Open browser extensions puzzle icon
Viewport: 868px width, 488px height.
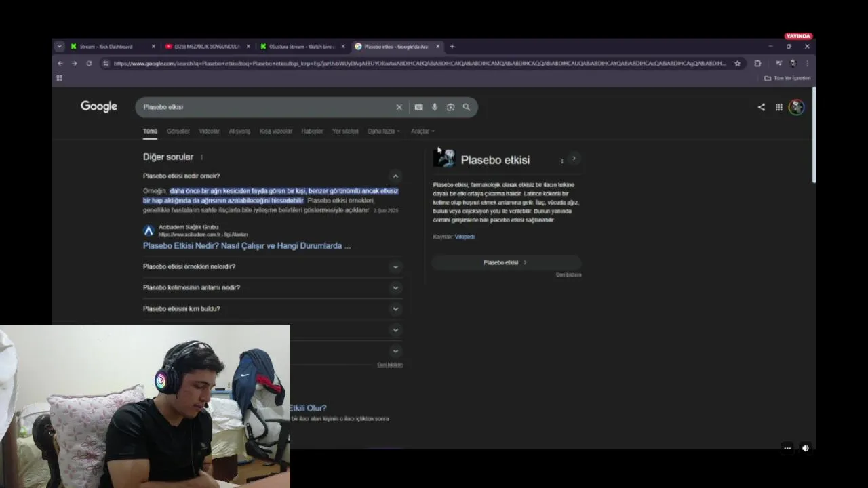click(x=757, y=63)
